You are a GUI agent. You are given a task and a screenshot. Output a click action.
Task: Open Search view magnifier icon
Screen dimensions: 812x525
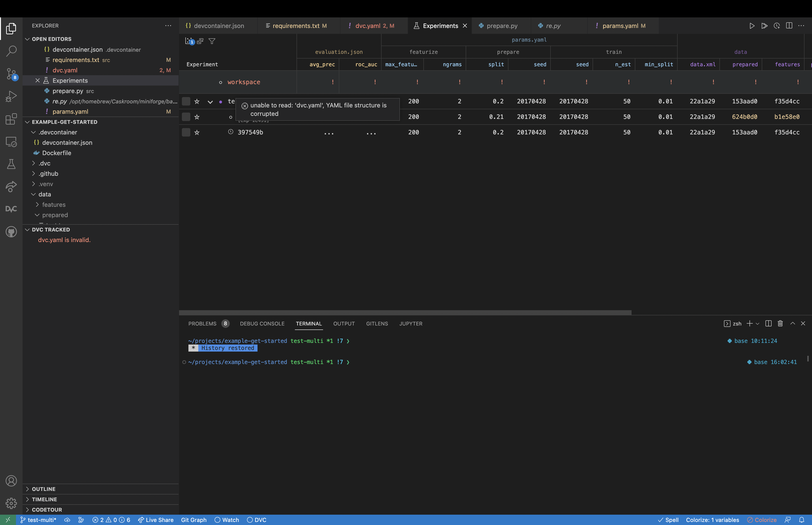(11, 51)
